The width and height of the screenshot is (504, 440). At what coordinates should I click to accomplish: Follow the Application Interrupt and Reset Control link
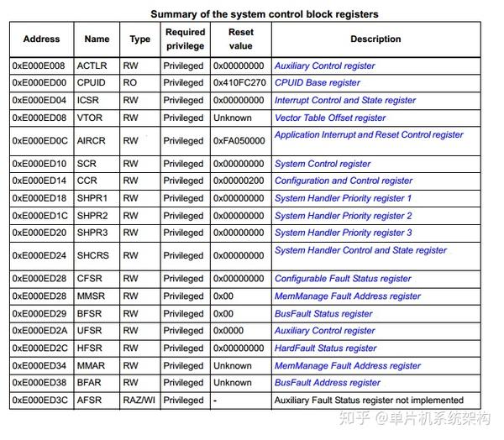[369, 135]
